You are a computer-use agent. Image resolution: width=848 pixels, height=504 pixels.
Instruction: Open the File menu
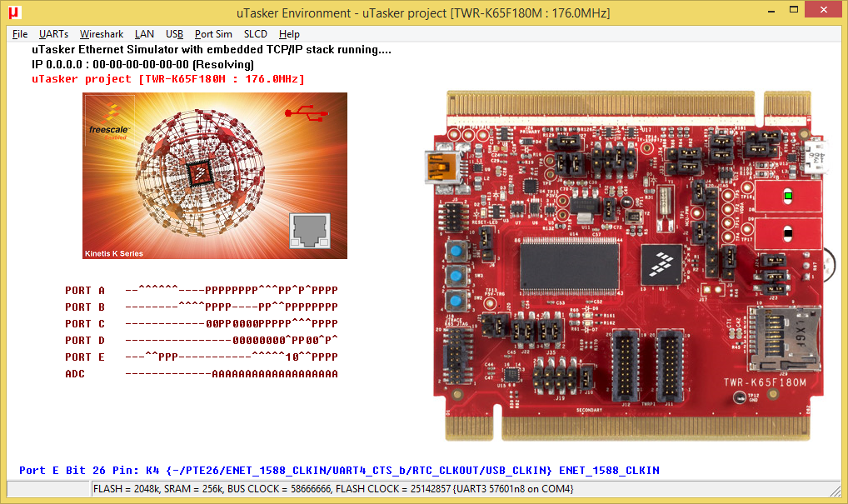click(x=20, y=34)
